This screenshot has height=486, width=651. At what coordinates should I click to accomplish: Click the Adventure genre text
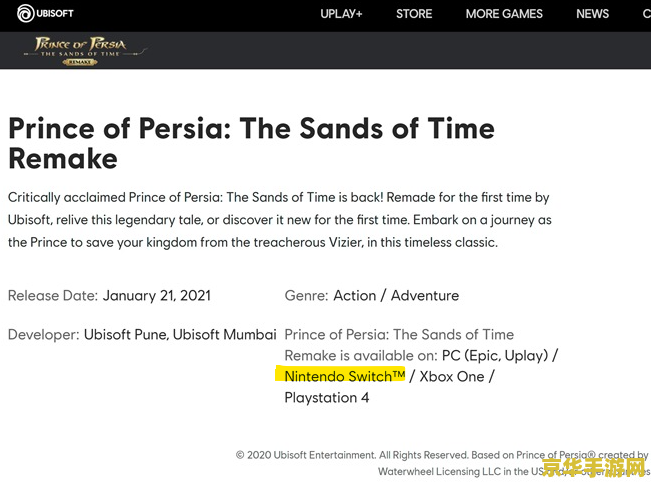[425, 296]
